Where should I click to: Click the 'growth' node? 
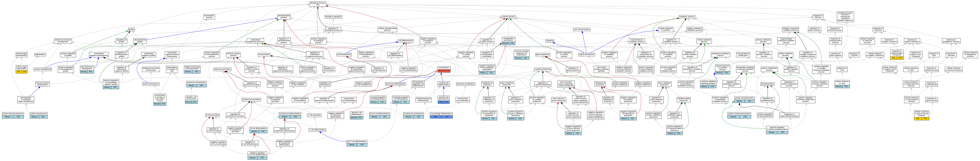(x=131, y=29)
